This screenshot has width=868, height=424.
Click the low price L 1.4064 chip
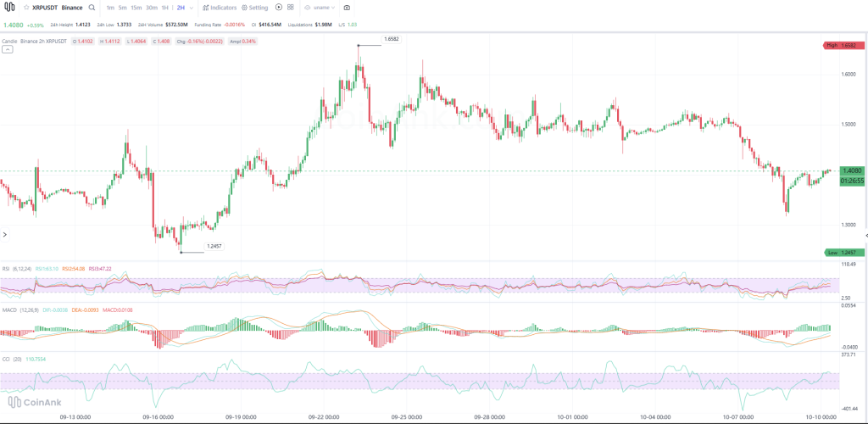(136, 42)
